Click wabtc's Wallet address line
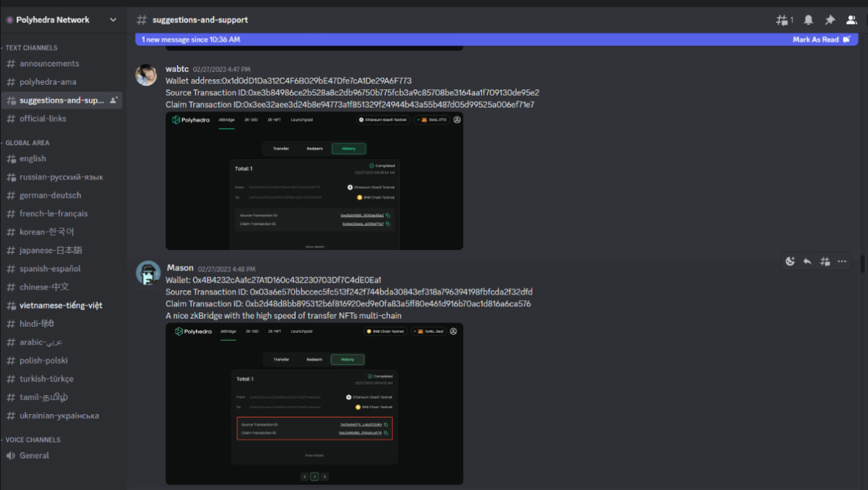The height and width of the screenshot is (490, 868). (x=288, y=81)
